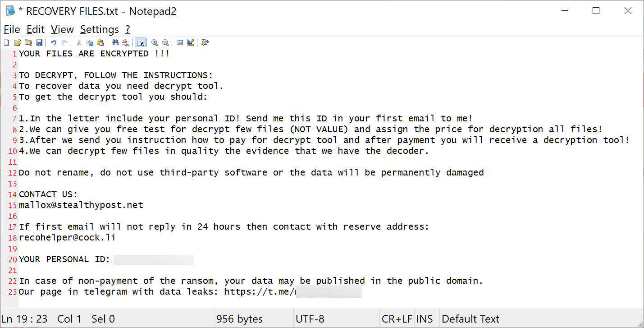
Task: Paste using the clipboard toolbar icon
Action: [x=100, y=42]
